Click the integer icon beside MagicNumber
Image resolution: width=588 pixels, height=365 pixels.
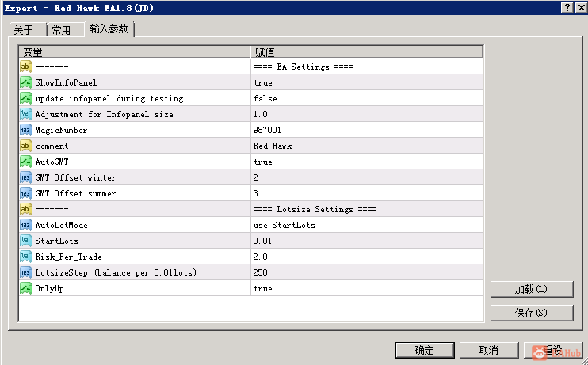(x=26, y=130)
